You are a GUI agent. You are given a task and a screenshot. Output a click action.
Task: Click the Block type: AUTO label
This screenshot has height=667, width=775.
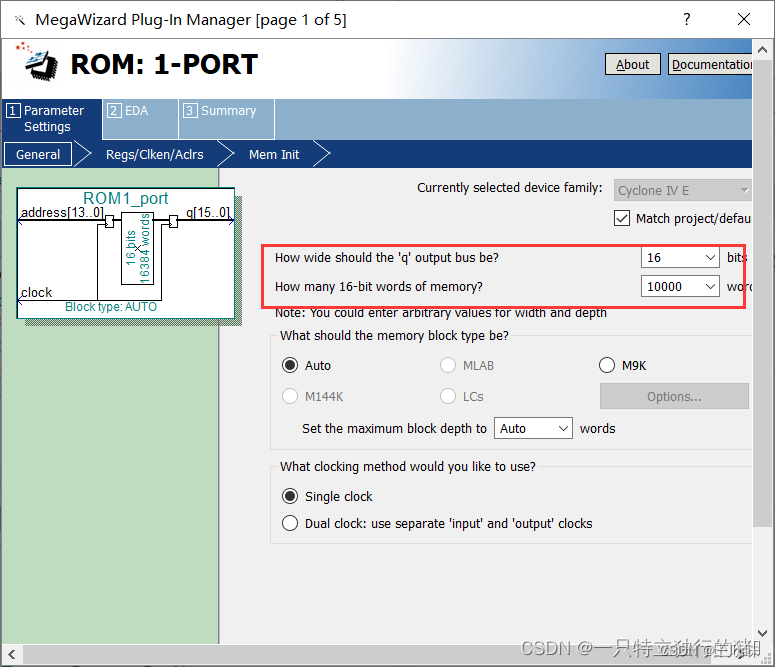[x=111, y=307]
